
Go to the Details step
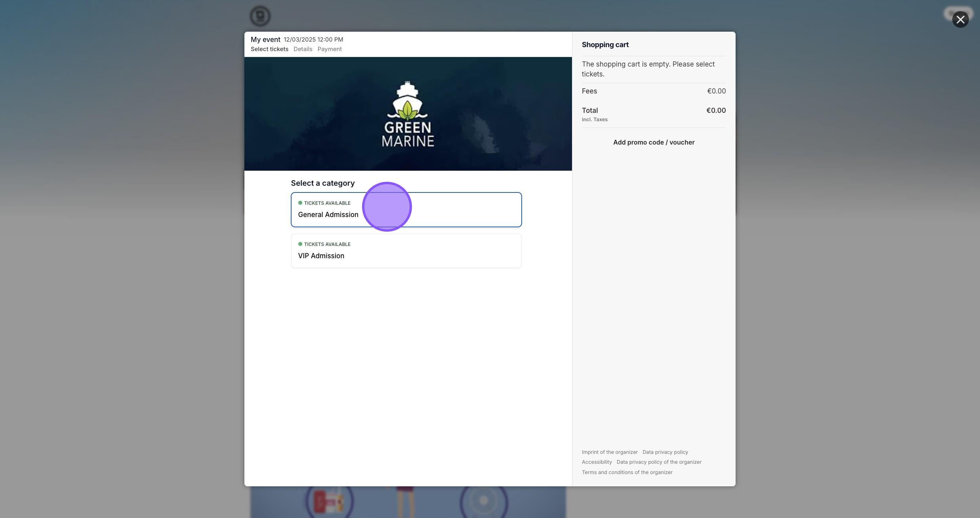[303, 49]
